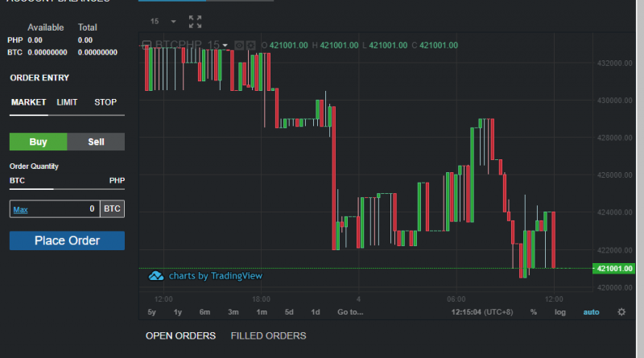This screenshot has width=644, height=358.
Task: Set chart range to 1d
Action: pyautogui.click(x=316, y=312)
